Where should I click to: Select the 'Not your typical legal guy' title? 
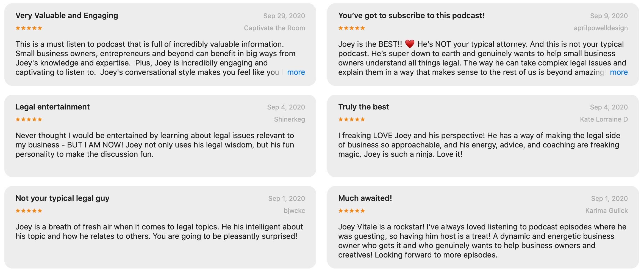(x=62, y=198)
